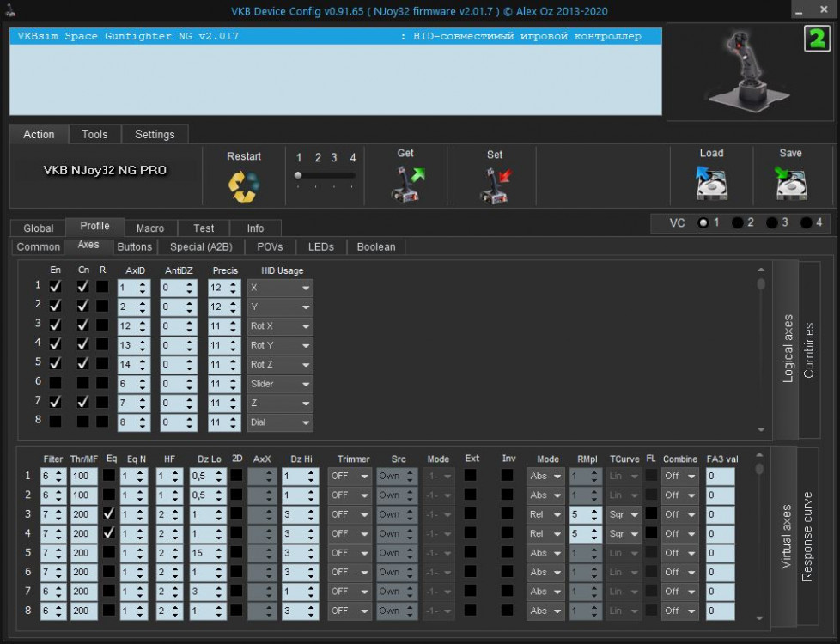Open HID Usage dropdown showing Slider
The height and width of the screenshot is (644, 840).
pyautogui.click(x=280, y=384)
